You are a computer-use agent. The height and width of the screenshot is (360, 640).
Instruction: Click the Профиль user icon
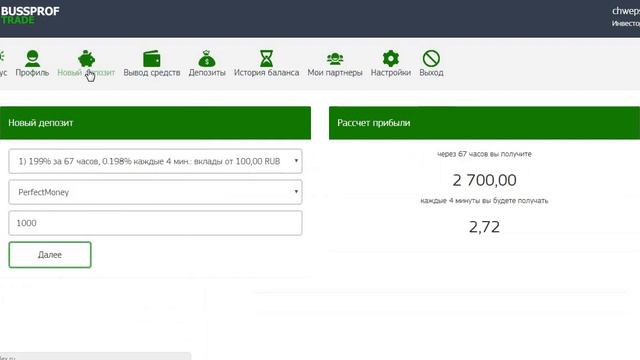point(32,58)
